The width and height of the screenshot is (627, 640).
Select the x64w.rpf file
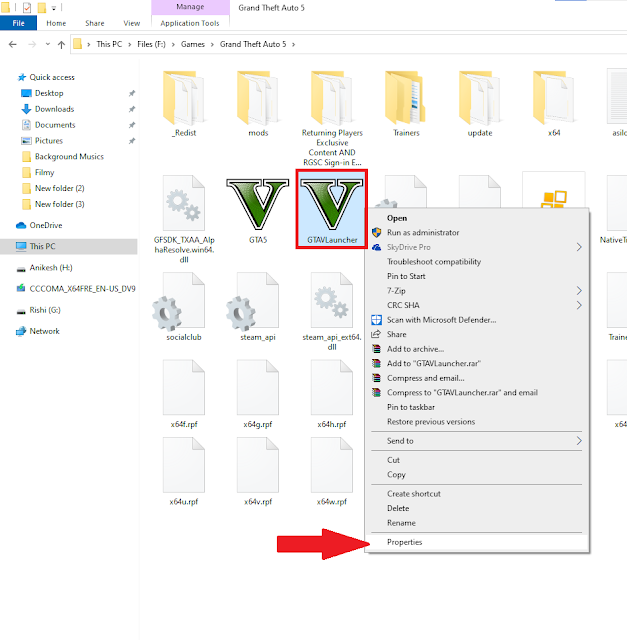point(332,465)
